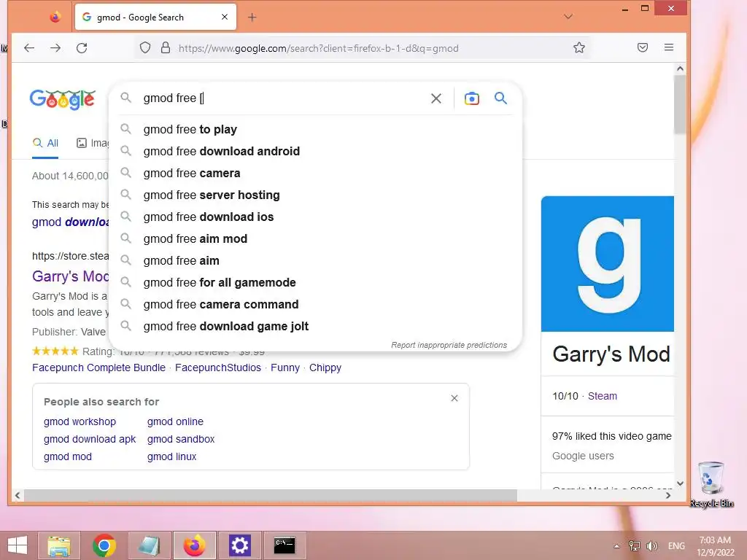This screenshot has width=747, height=560.
Task: Click the ENG language indicator
Action: (676, 546)
